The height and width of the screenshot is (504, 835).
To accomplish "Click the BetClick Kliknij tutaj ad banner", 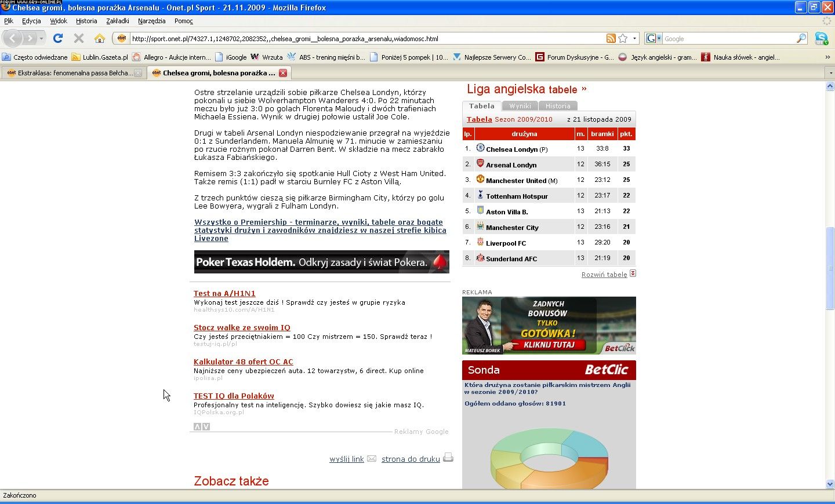I will coord(549,326).
